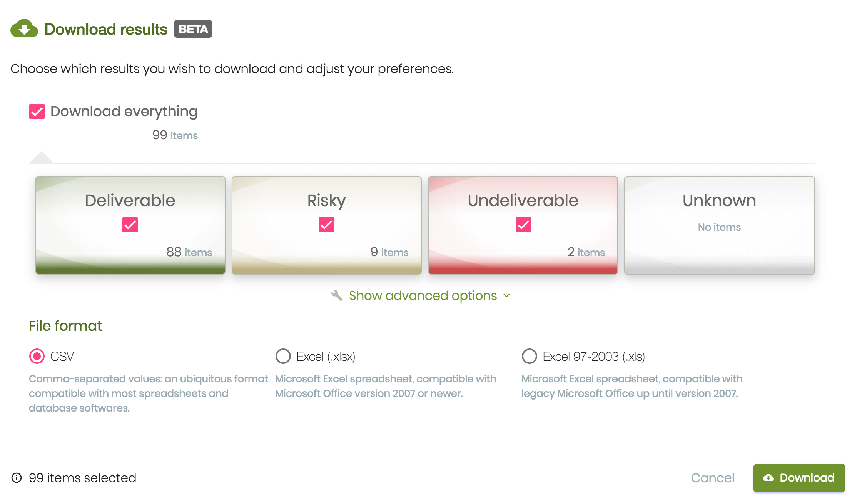Click the Unknown results card
Image resolution: width=852 pixels, height=500 pixels.
click(719, 225)
